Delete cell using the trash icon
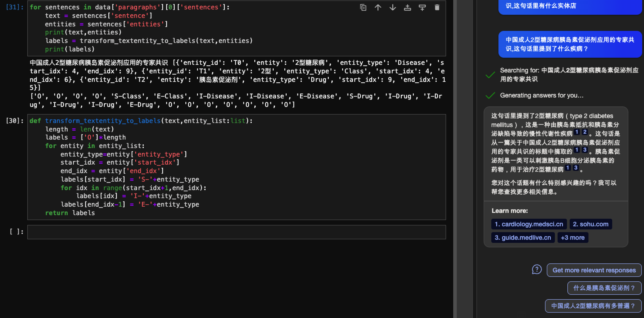 [x=437, y=7]
